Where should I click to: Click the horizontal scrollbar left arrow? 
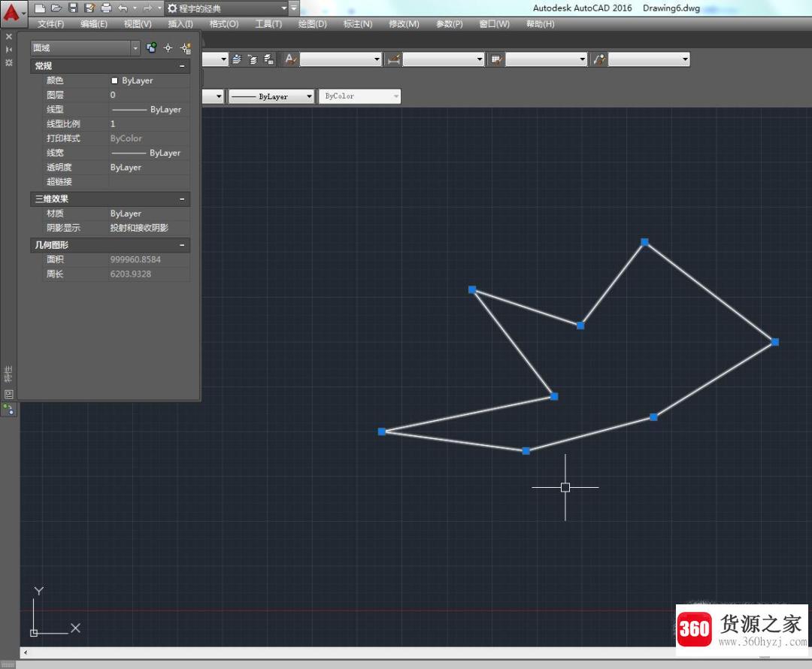pyautogui.click(x=26, y=652)
